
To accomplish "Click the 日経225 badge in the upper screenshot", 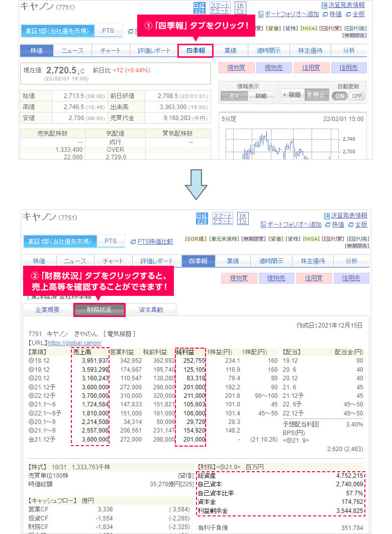I will [199, 8].
